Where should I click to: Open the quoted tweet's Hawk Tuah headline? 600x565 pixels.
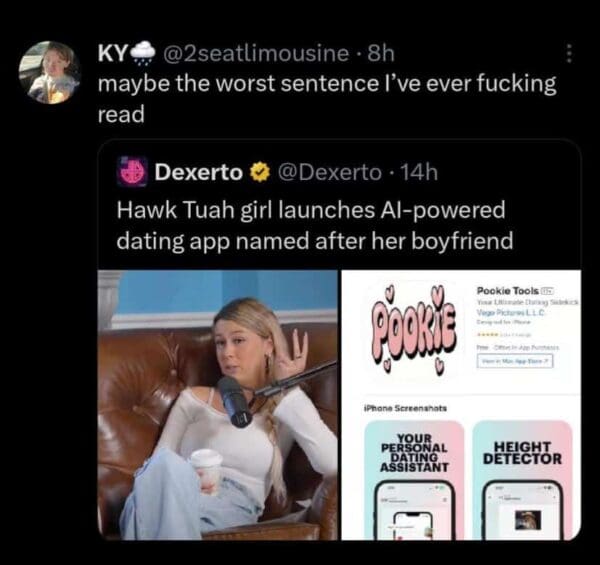pyautogui.click(x=315, y=226)
